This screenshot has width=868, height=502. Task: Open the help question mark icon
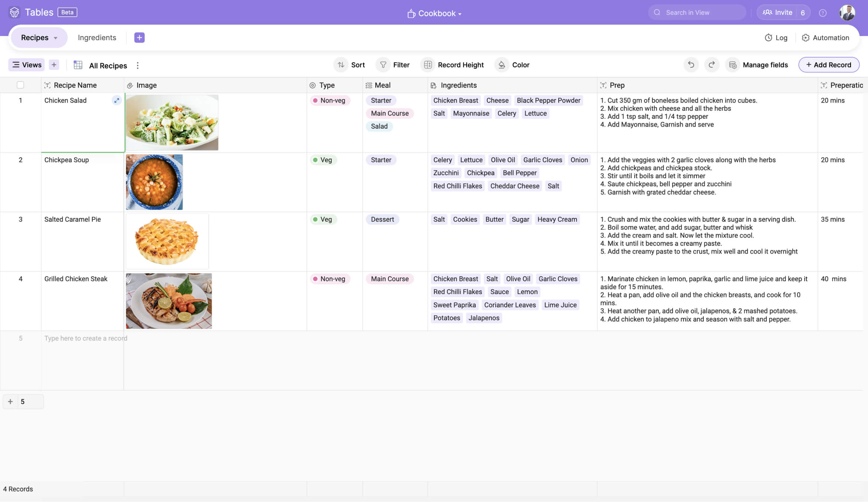tap(822, 13)
